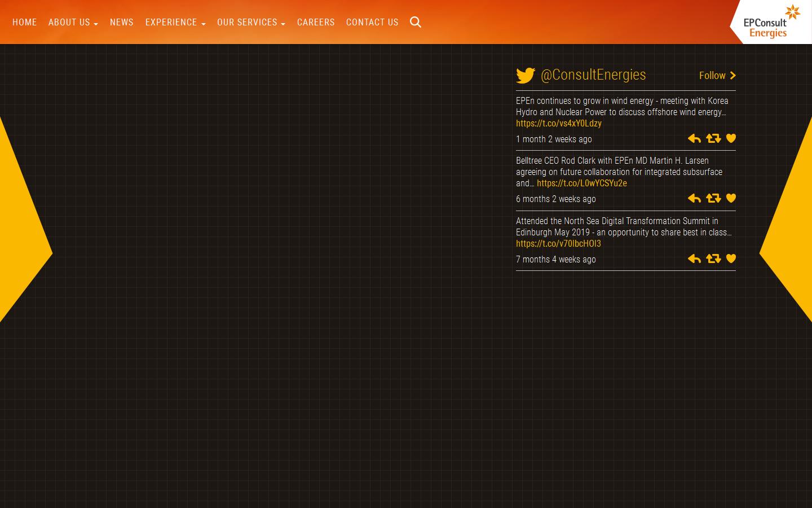Image resolution: width=812 pixels, height=508 pixels.
Task: Expand the About Us dropdown menu
Action: 73,23
